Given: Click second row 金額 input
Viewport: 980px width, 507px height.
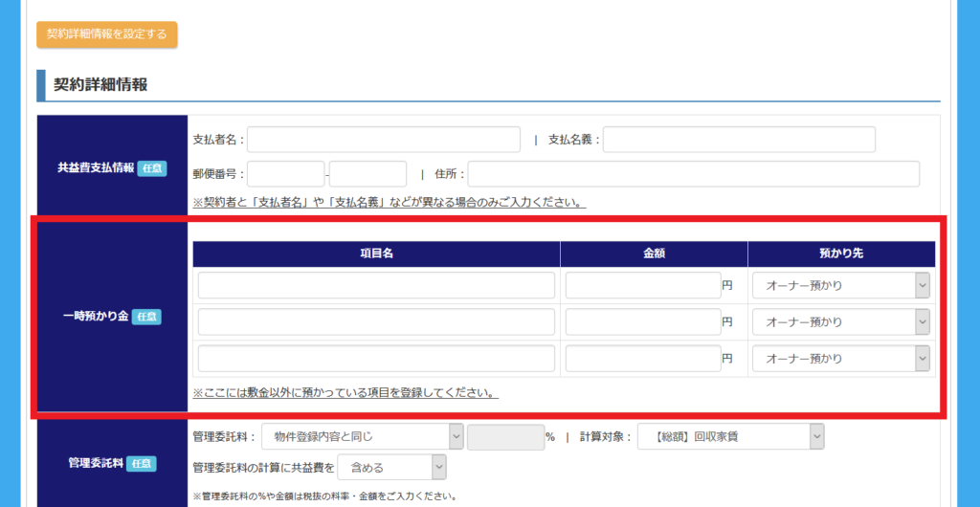Looking at the screenshot, I should [643, 321].
